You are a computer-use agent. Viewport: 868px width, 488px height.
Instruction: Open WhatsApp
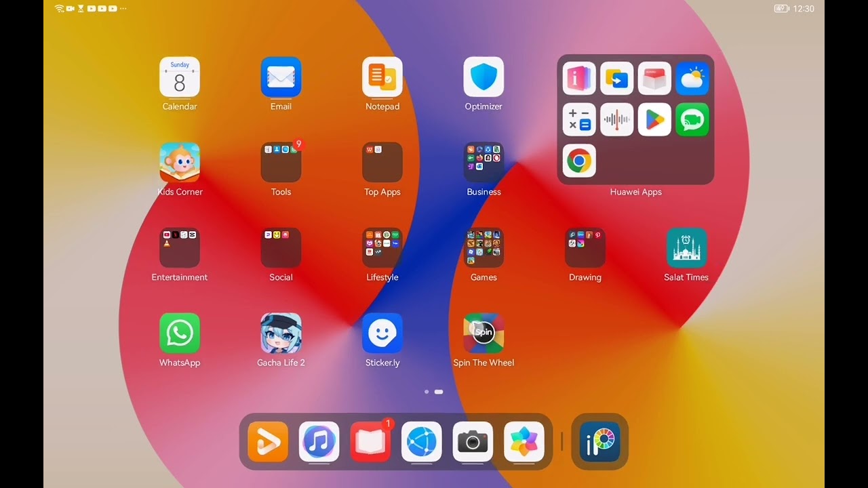(180, 333)
